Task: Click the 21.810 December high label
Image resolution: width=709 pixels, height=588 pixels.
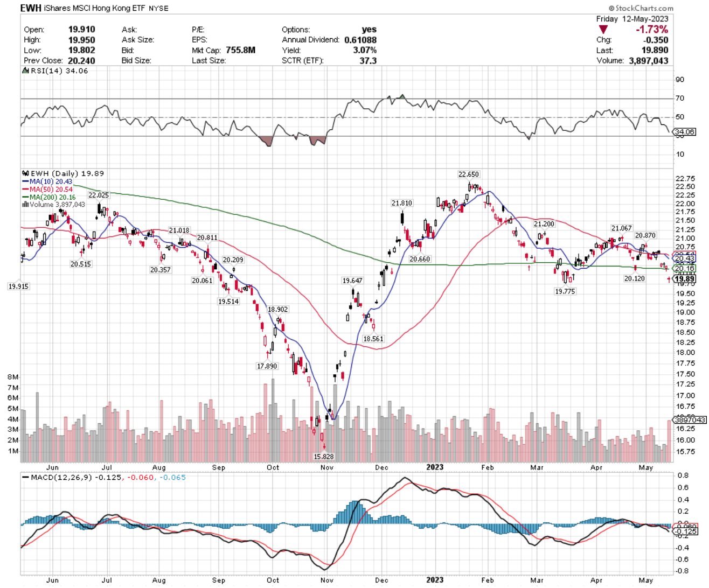Action: [x=402, y=204]
